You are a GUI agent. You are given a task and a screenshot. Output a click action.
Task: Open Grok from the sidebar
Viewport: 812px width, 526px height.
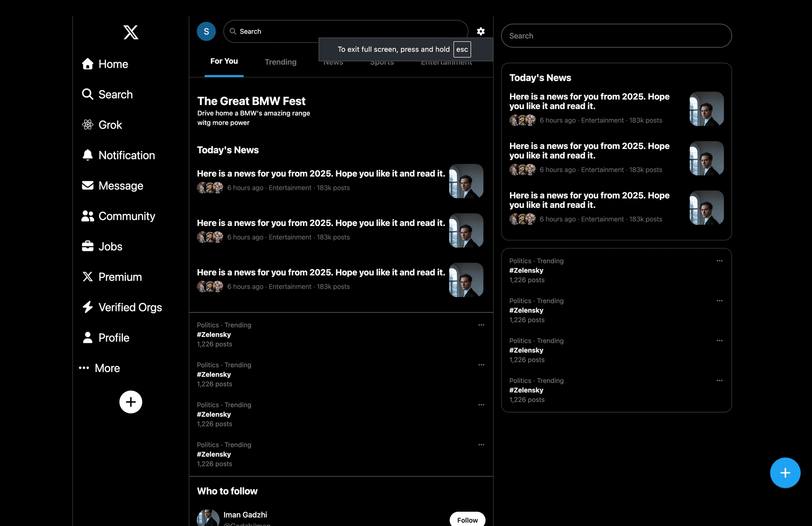pos(110,124)
